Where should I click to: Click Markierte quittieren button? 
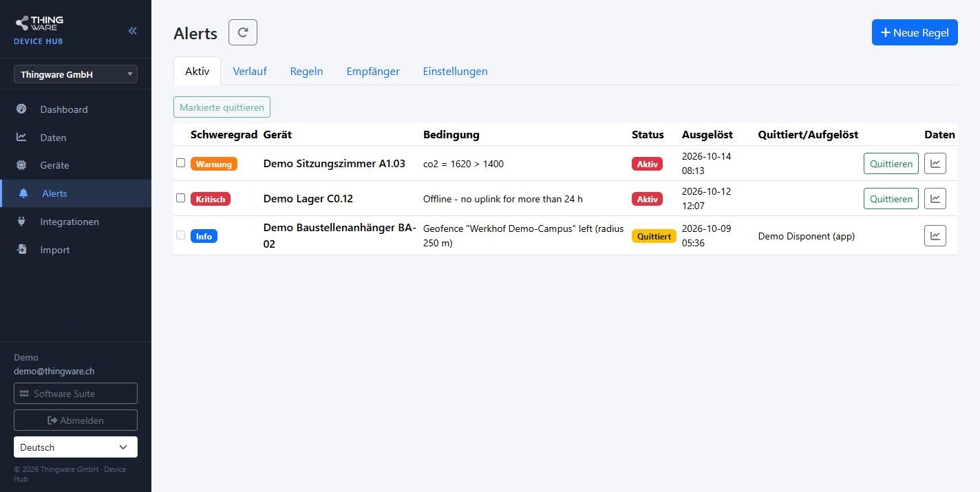222,107
